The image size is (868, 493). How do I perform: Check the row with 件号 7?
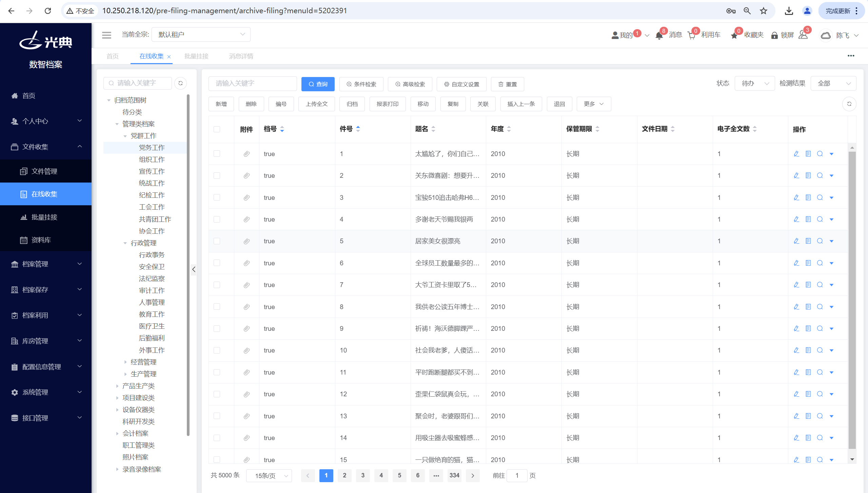[217, 285]
